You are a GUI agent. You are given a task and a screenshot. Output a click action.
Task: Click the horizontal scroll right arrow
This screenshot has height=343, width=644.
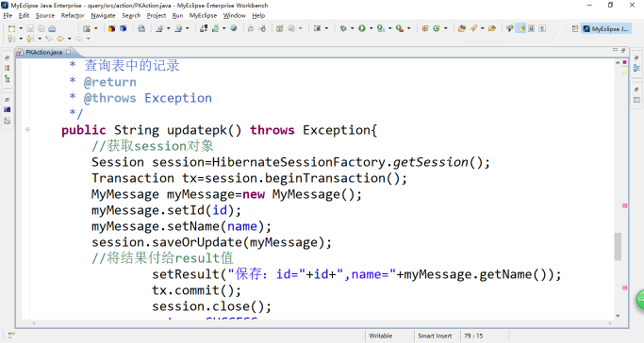pos(610,323)
